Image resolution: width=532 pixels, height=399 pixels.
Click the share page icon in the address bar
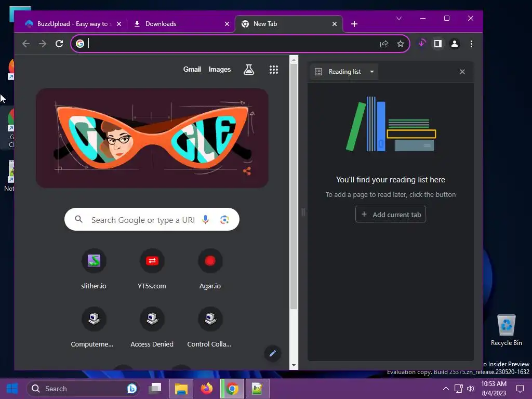coord(384,44)
